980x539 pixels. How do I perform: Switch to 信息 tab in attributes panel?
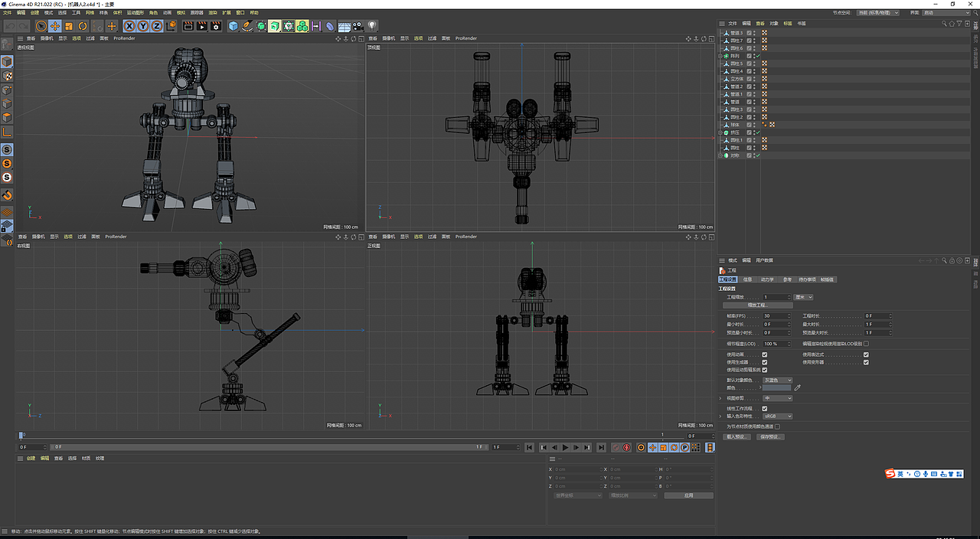point(747,279)
